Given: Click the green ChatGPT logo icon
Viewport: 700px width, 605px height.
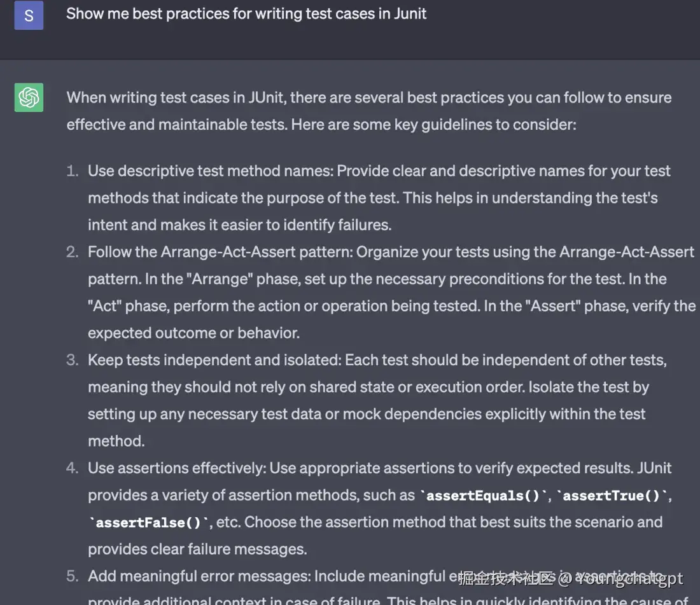Looking at the screenshot, I should 29,98.
